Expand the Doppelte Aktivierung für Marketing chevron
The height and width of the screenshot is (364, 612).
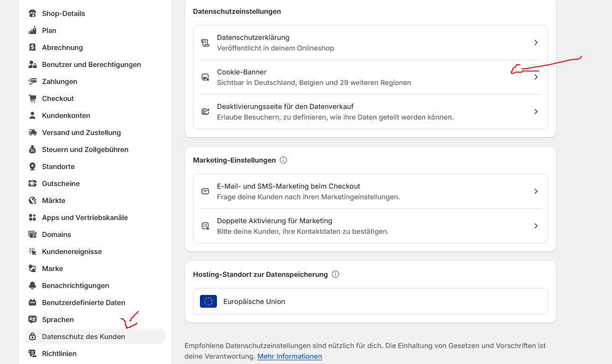point(536,226)
